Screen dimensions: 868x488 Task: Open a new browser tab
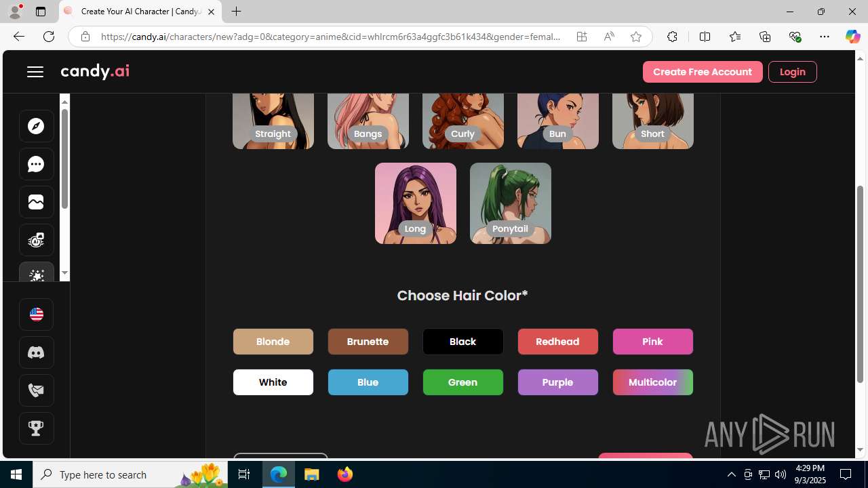point(236,12)
